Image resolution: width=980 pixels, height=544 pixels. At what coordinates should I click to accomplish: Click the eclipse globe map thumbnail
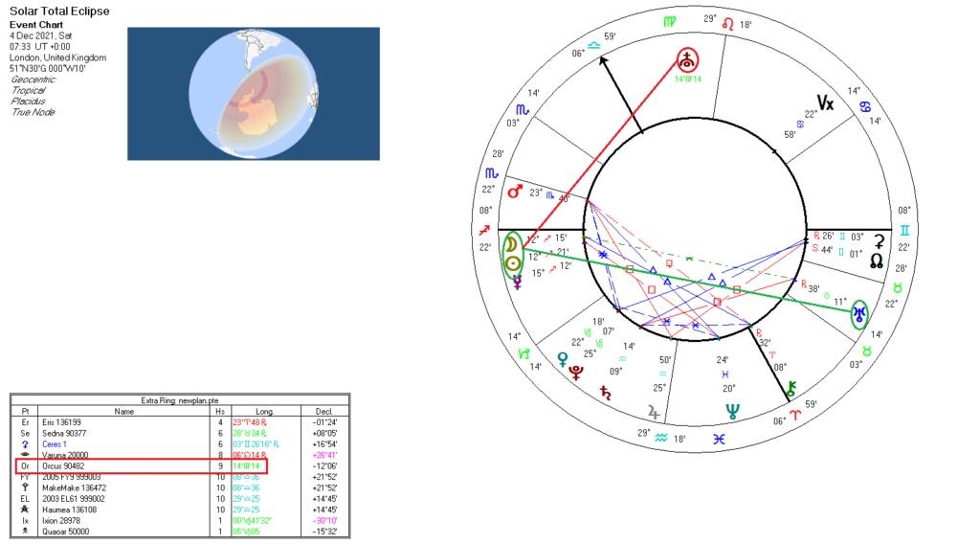click(254, 93)
